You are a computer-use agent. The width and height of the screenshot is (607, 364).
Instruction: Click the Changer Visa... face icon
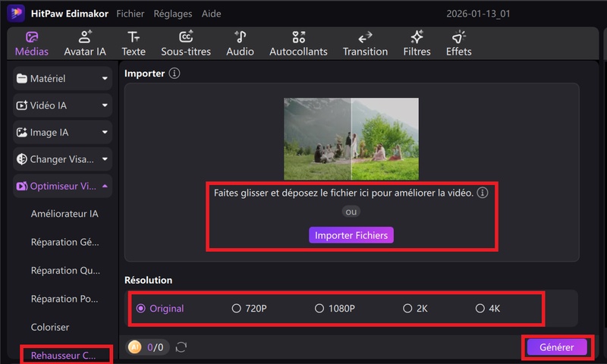click(22, 159)
